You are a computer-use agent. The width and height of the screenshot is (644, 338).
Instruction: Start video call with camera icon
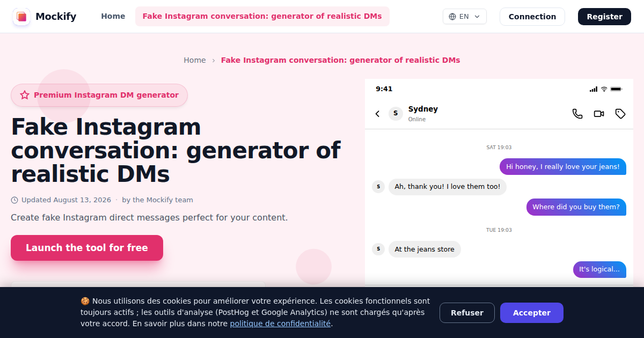(599, 114)
